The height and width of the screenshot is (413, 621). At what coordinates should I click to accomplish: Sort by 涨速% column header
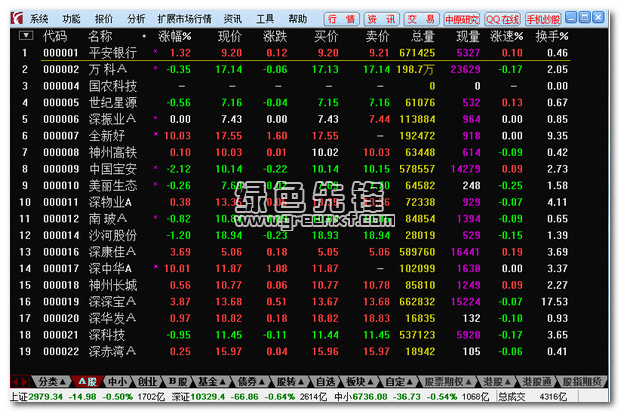click(x=507, y=36)
